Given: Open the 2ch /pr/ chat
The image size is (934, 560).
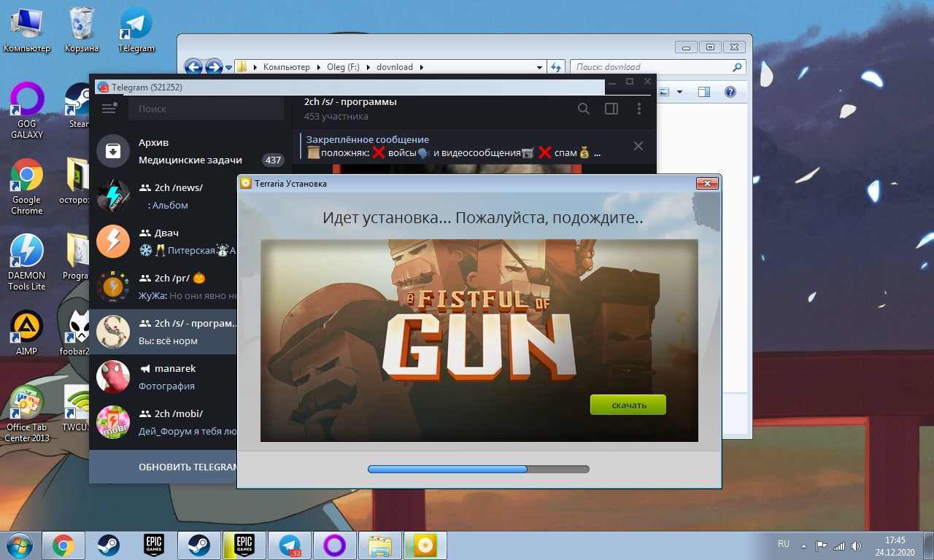Looking at the screenshot, I should 163,287.
